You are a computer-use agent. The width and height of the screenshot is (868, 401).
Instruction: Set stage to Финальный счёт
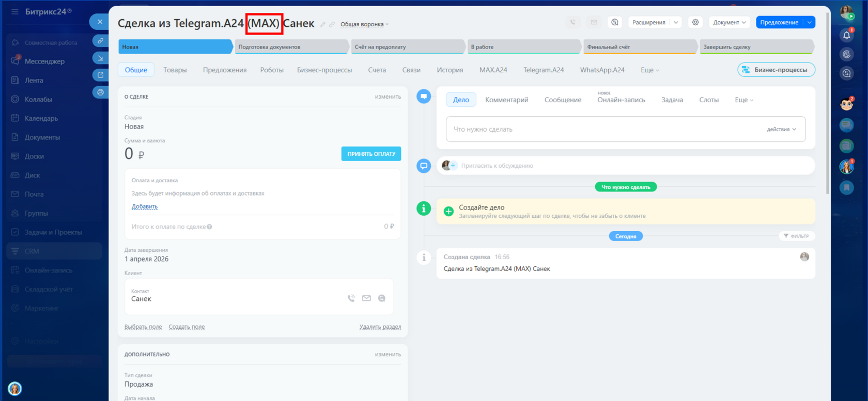pyautogui.click(x=641, y=47)
